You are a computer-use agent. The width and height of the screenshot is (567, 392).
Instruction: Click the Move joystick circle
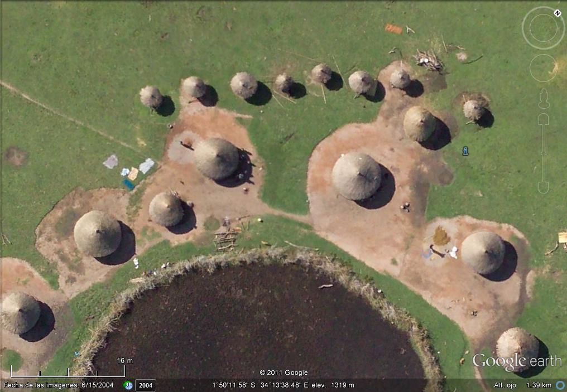(544, 68)
